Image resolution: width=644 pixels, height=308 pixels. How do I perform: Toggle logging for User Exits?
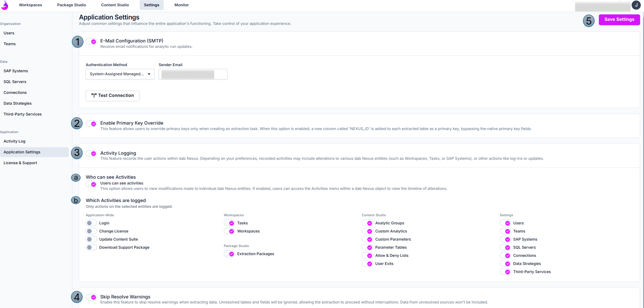point(367,264)
